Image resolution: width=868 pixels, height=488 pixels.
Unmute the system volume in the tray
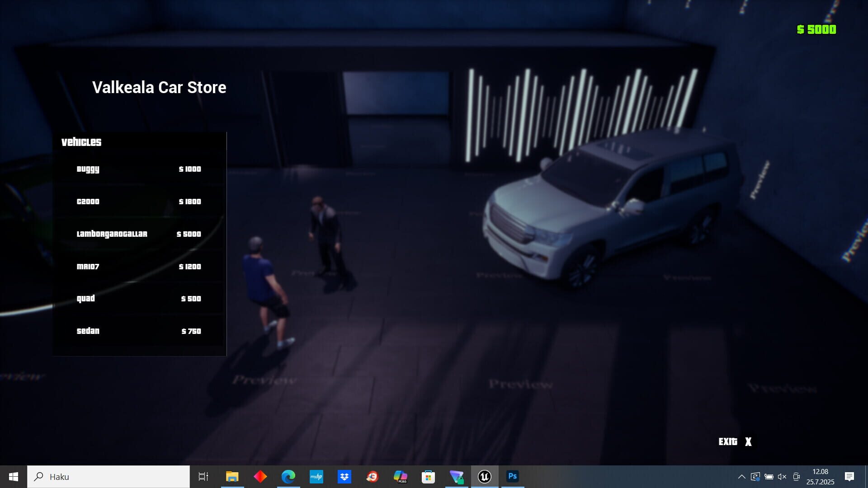tap(781, 476)
